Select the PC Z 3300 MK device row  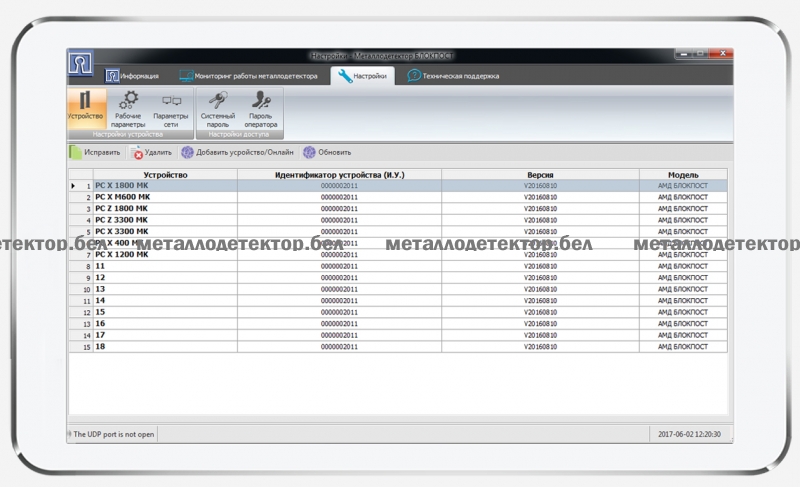[x=165, y=220]
